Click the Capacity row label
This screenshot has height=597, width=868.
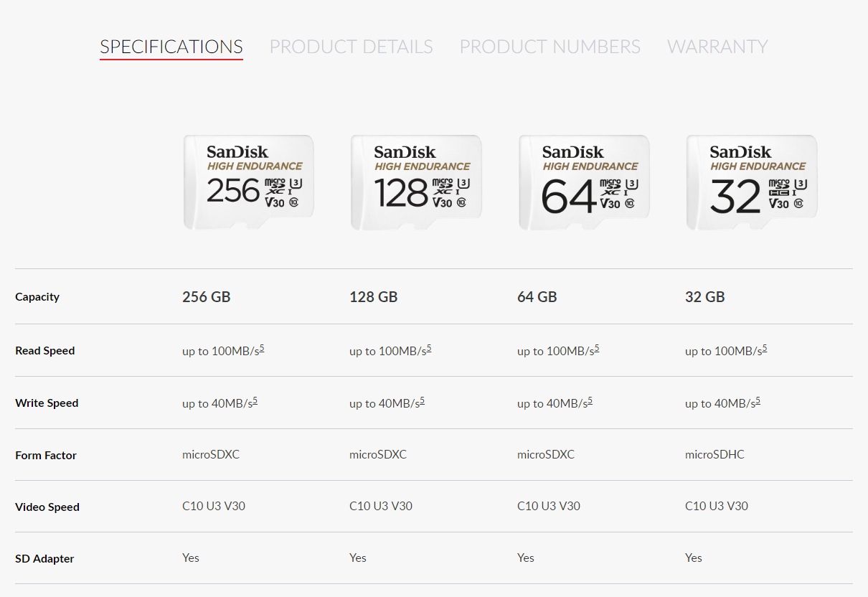pos(37,296)
